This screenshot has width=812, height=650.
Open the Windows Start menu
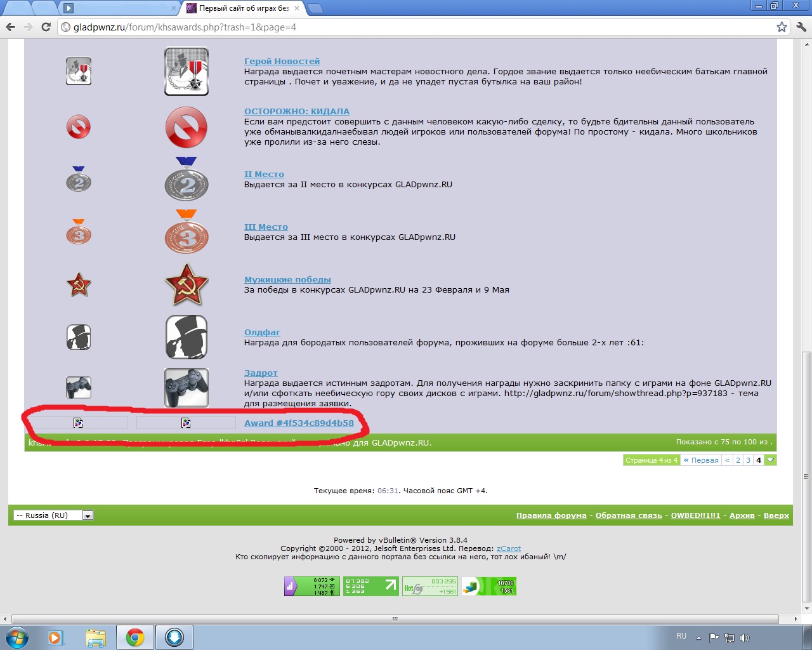point(17,637)
